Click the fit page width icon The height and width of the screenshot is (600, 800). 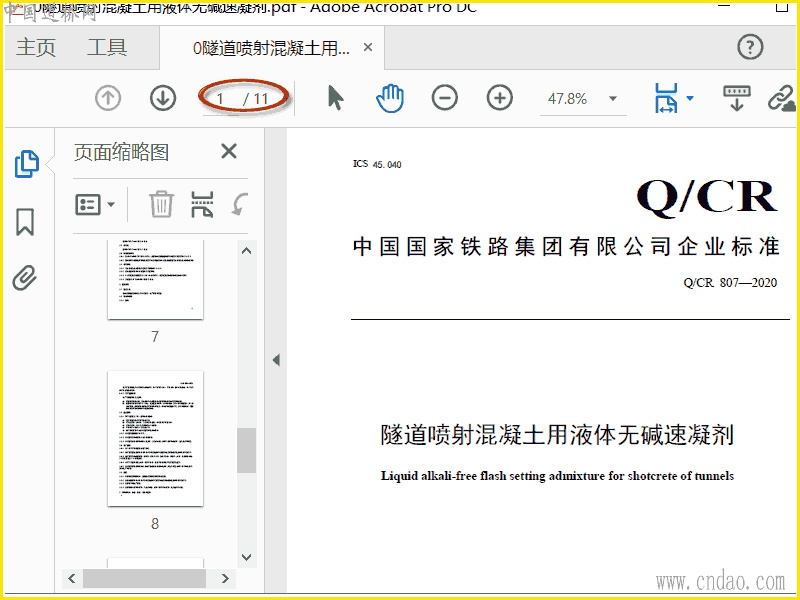click(666, 98)
